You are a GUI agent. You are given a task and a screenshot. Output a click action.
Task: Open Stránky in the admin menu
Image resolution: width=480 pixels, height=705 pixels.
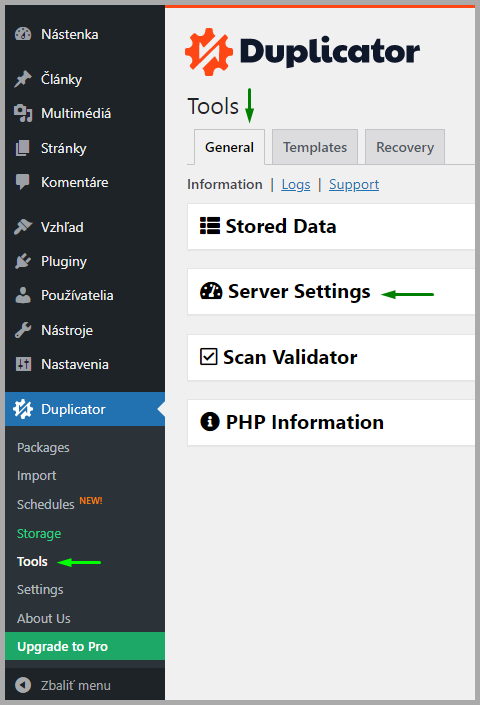click(85, 148)
